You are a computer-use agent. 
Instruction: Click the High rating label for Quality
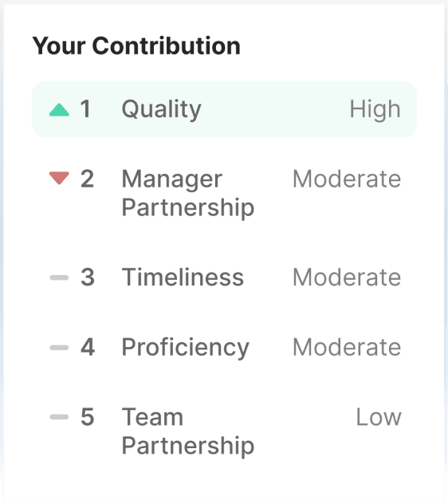point(375,109)
